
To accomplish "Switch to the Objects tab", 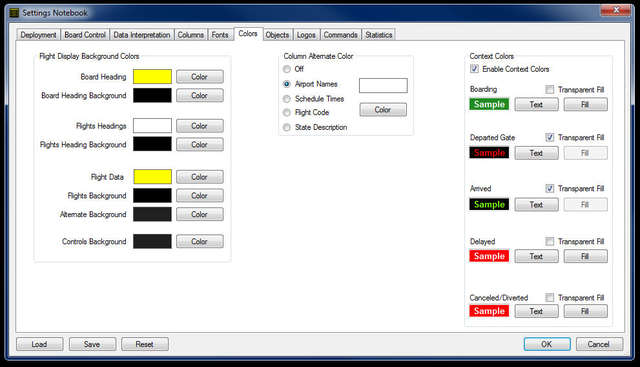I will [x=277, y=35].
